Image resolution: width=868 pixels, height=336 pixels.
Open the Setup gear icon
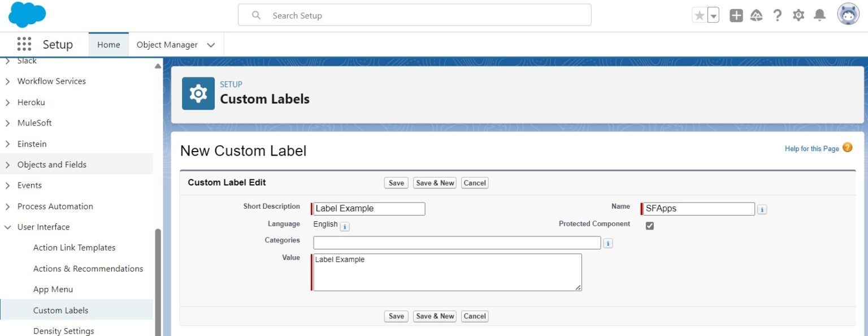(798, 16)
